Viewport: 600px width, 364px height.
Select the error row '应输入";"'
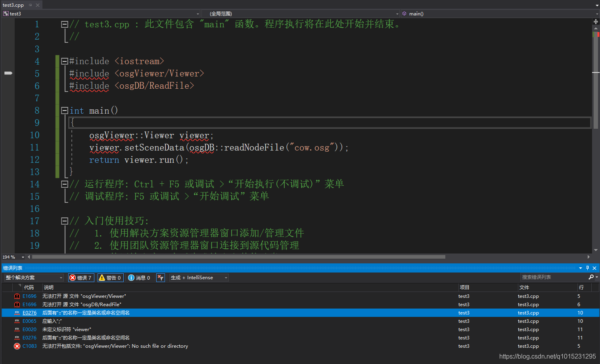pyautogui.click(x=300, y=321)
